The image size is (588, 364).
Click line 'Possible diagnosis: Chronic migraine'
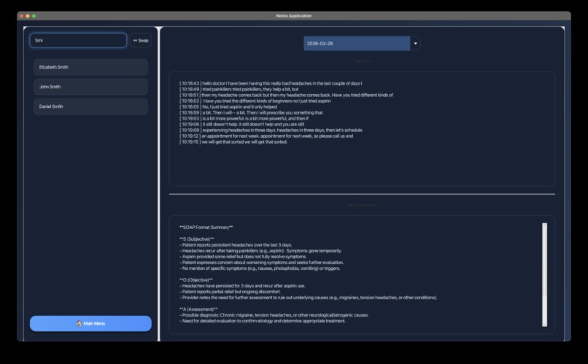pos(274,315)
